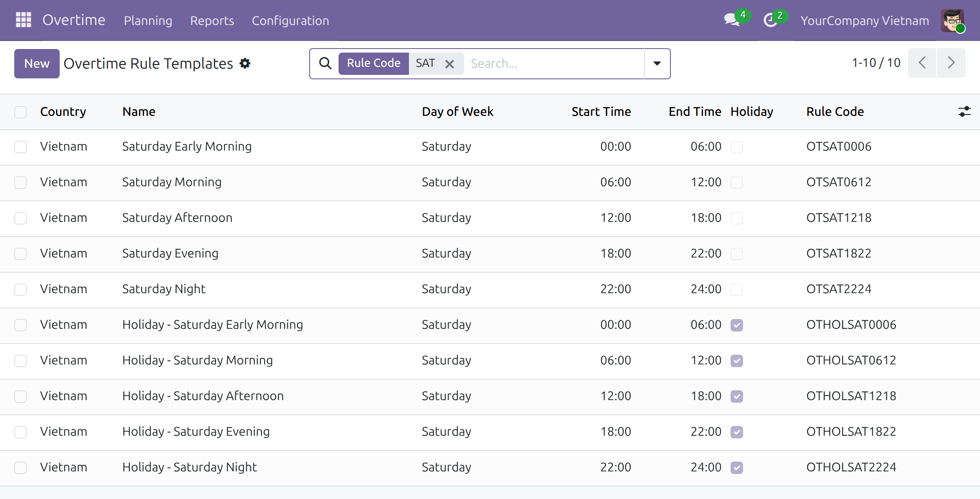Select the Saturday Afternoon row checkbox

20,218
